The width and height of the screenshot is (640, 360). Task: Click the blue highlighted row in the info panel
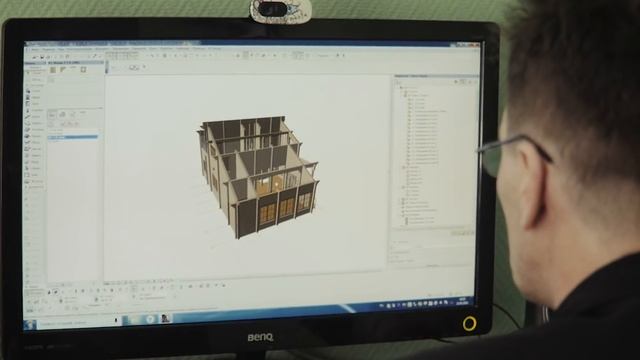(73, 138)
